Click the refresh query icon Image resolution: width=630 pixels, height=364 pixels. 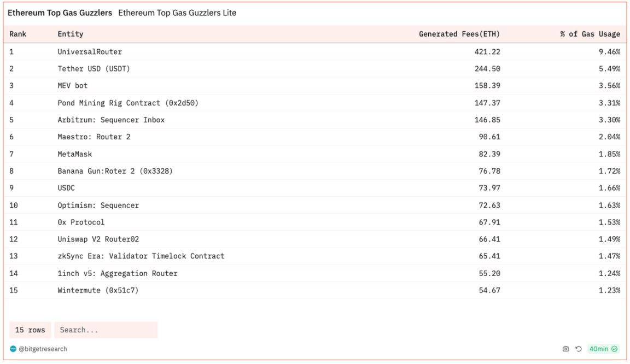tap(578, 349)
